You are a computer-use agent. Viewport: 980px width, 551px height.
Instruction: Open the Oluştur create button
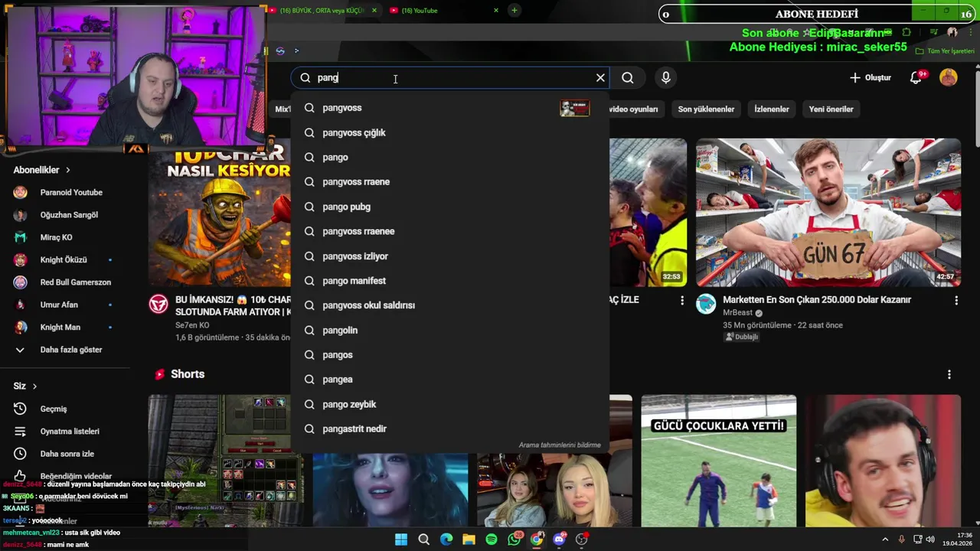871,77
